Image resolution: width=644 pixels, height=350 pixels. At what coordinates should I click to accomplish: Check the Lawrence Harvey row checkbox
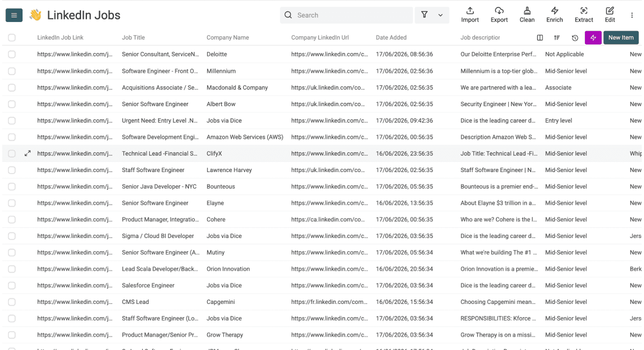click(x=12, y=170)
